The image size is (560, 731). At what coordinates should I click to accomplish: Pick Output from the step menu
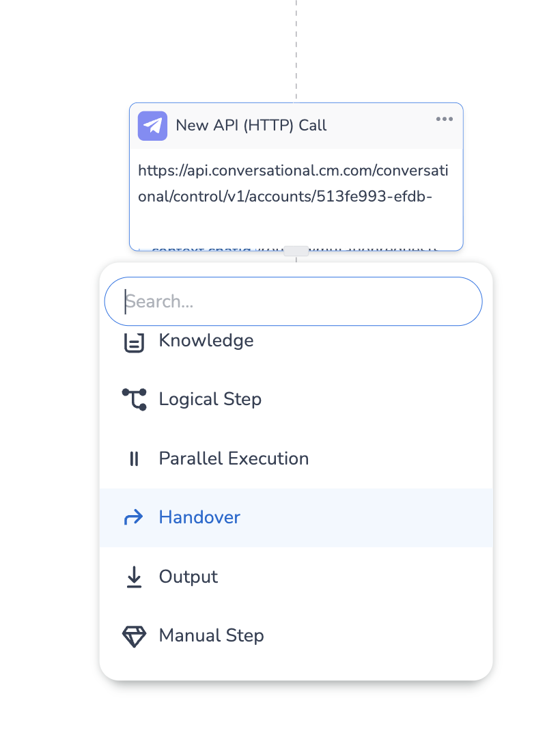tap(188, 577)
